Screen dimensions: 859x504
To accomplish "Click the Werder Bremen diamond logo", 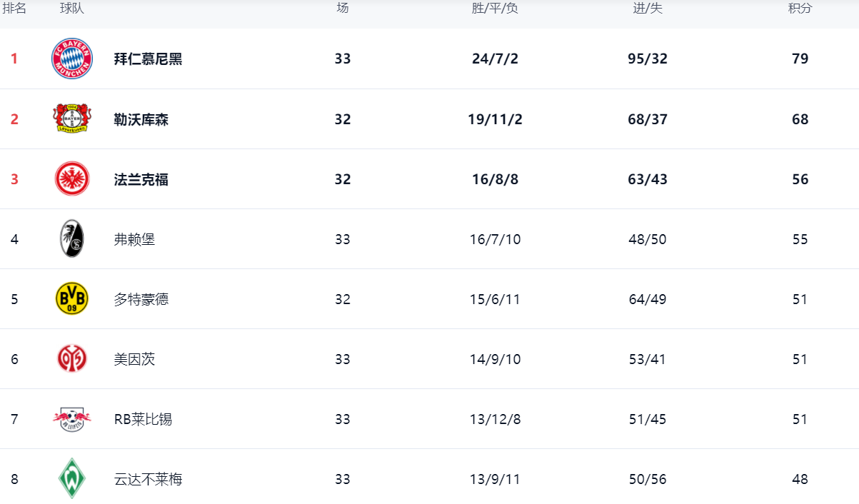I will (72, 478).
